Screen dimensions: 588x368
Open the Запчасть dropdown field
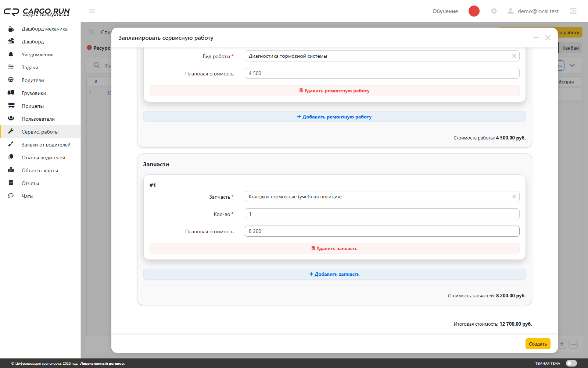pyautogui.click(x=382, y=197)
